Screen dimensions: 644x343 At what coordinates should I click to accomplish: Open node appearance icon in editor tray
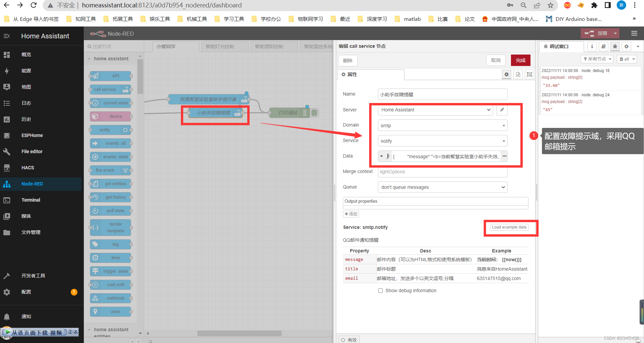pyautogui.click(x=529, y=74)
